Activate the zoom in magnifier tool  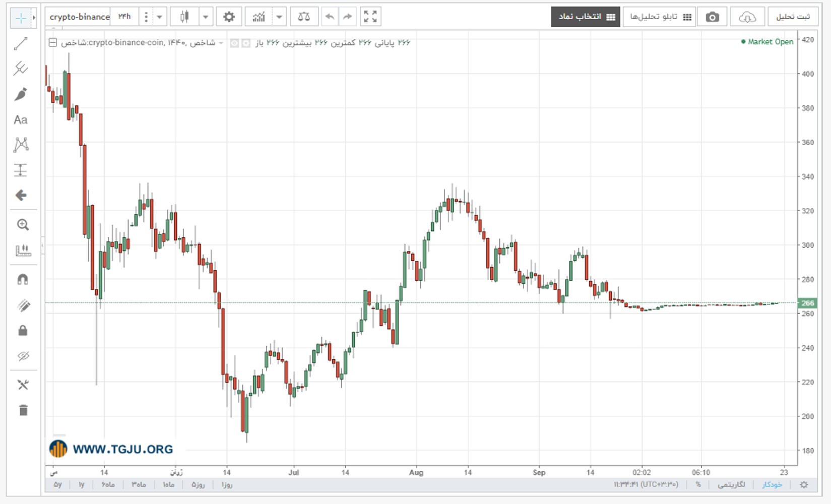pos(23,225)
